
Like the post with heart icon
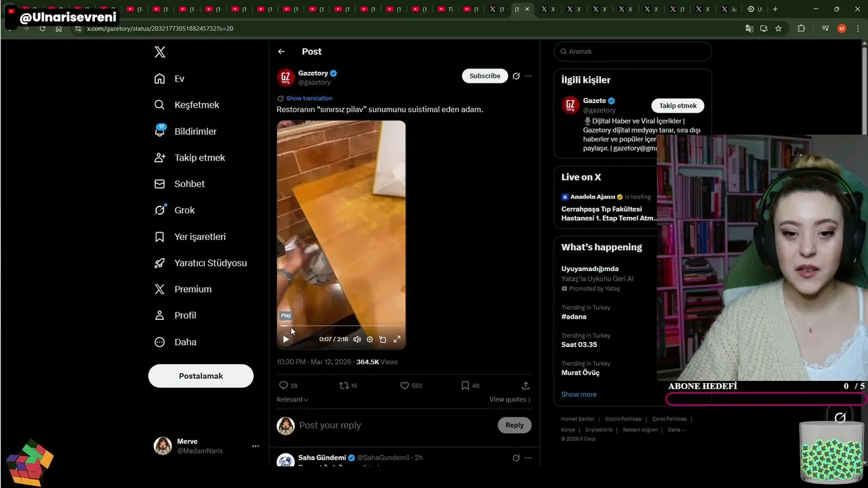pos(405,385)
